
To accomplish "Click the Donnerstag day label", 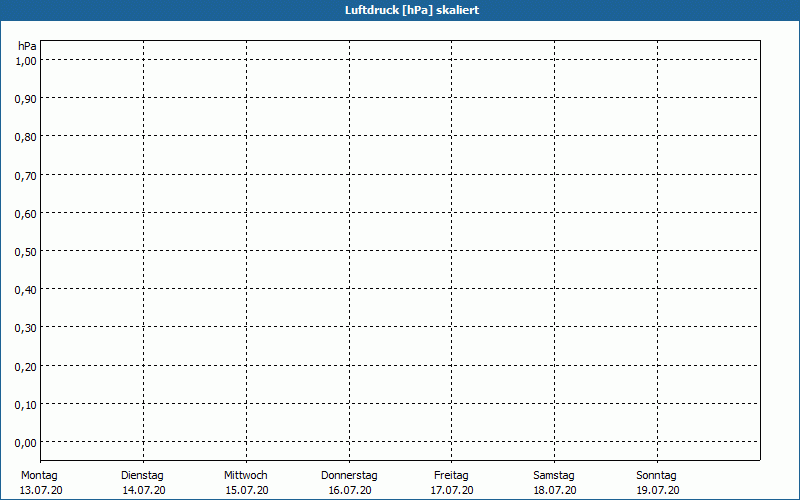I will click(x=349, y=475).
